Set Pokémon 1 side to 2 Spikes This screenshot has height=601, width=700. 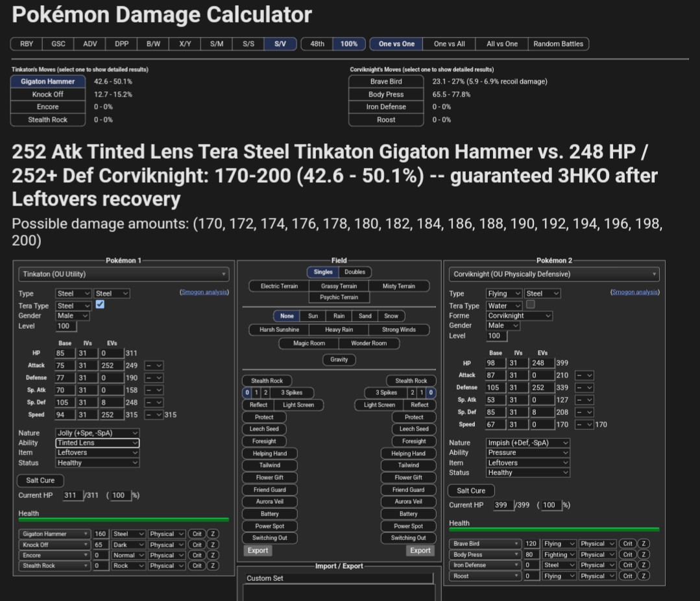click(265, 392)
